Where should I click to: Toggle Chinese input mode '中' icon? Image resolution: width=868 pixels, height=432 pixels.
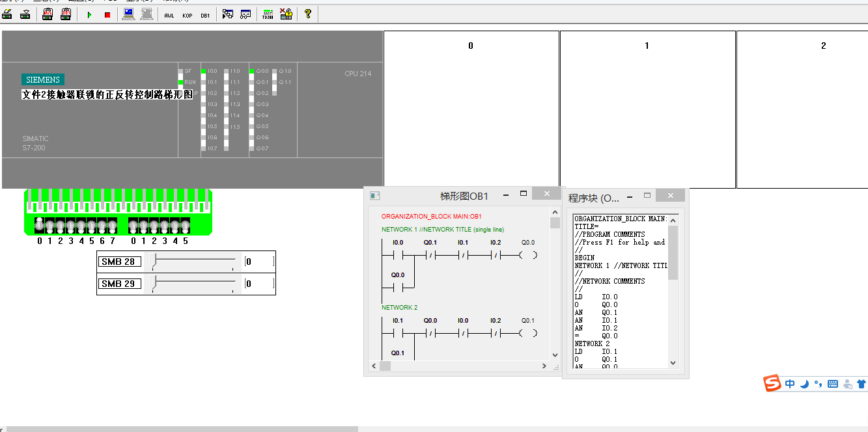click(790, 384)
